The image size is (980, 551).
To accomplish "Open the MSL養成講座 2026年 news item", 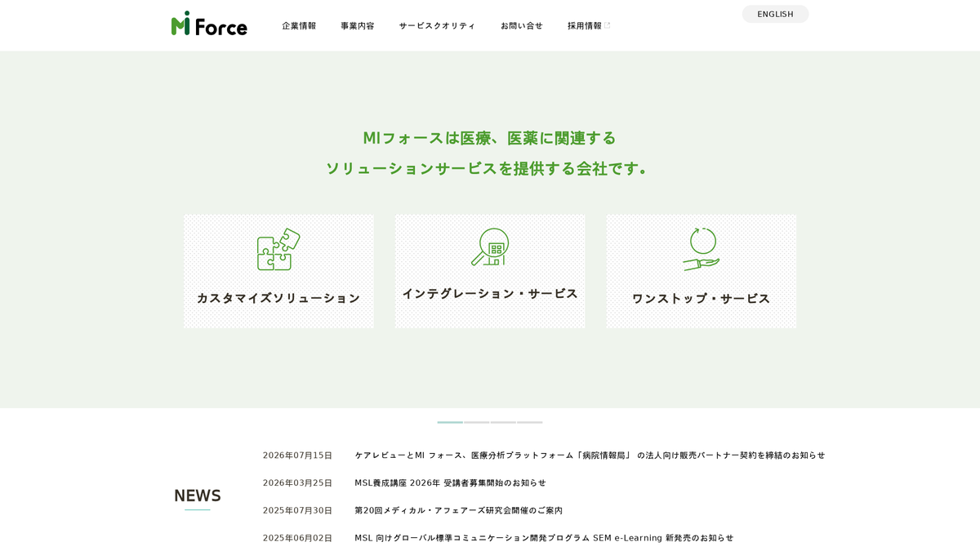I will pyautogui.click(x=450, y=483).
